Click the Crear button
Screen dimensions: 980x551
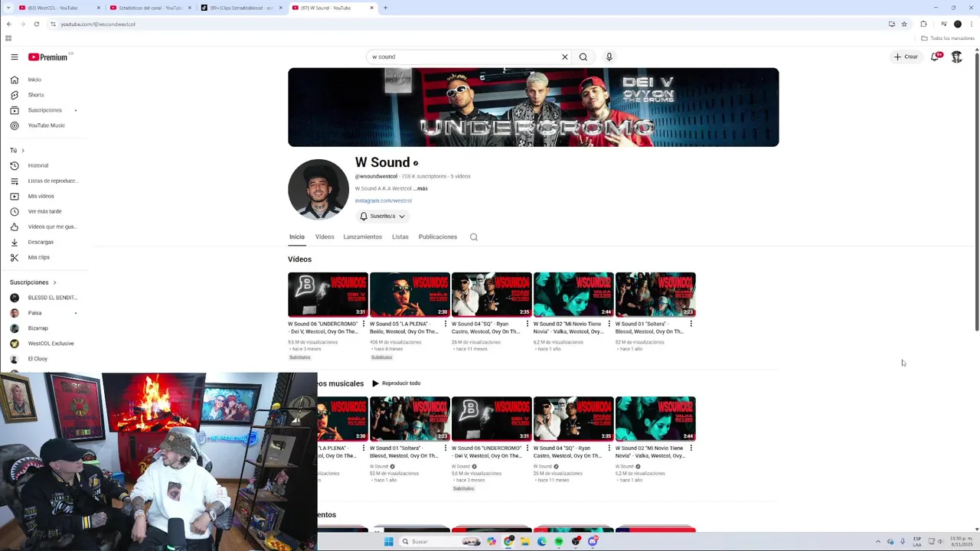(906, 57)
